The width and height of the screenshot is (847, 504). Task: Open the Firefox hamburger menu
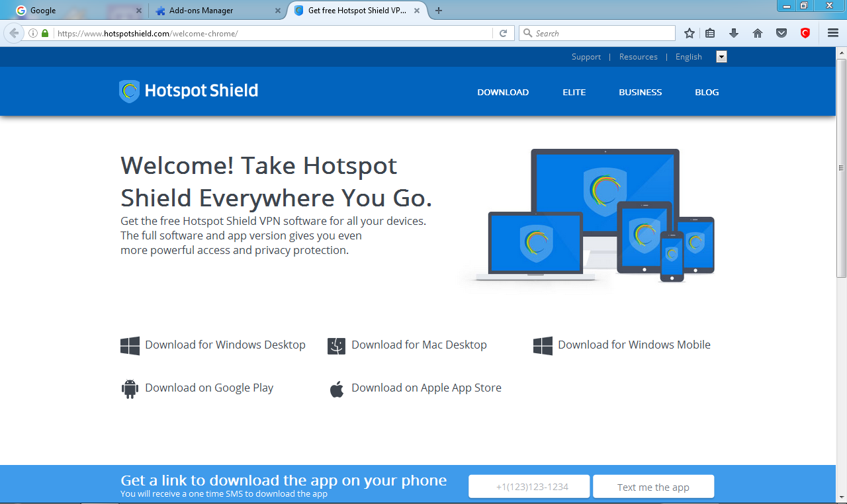(833, 33)
